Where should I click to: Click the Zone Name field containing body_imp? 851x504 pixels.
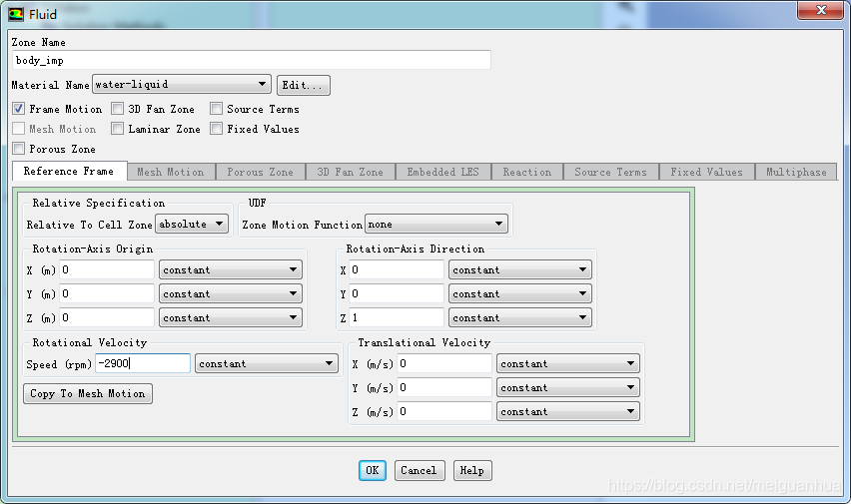[252, 60]
